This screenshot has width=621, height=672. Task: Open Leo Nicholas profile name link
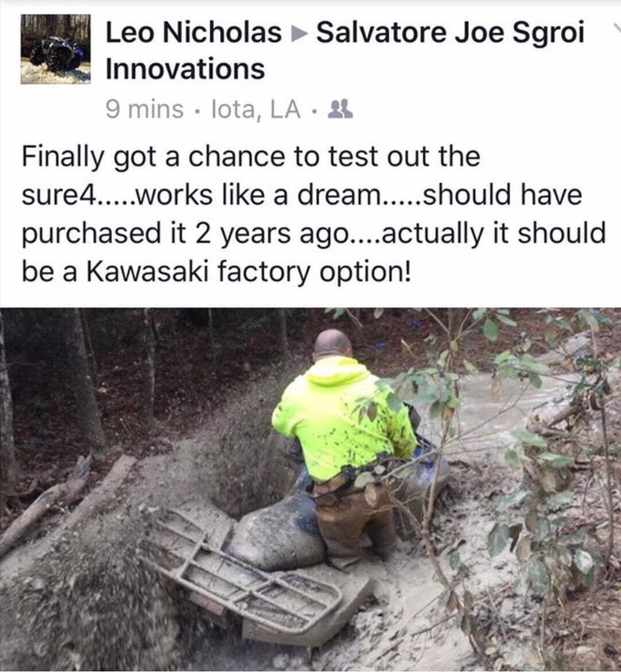click(193, 33)
